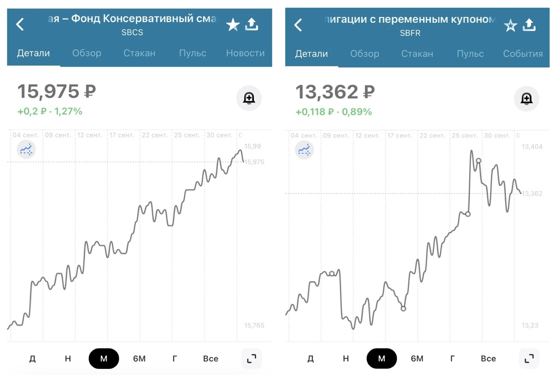Expand SBFR chart to fullscreen
This screenshot has width=554, height=392.
529,358
